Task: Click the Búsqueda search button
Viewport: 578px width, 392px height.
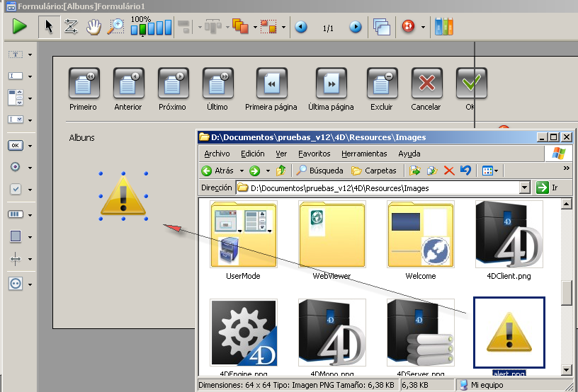Action: (319, 171)
